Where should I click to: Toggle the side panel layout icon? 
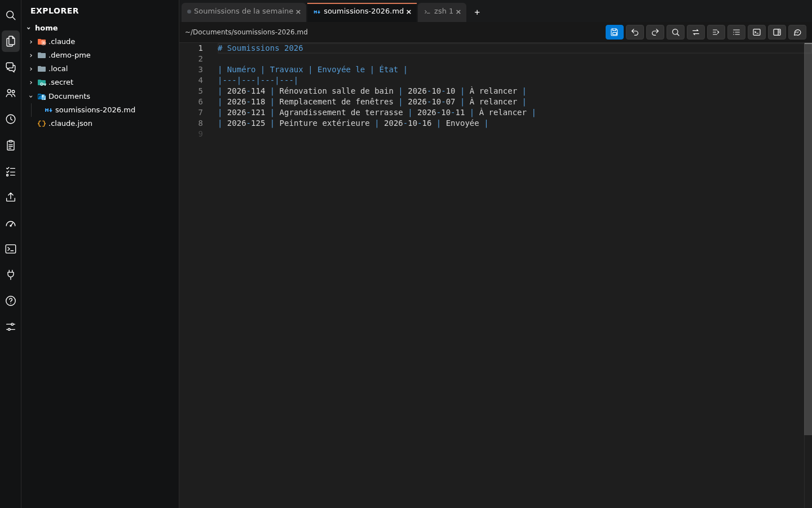tap(777, 32)
